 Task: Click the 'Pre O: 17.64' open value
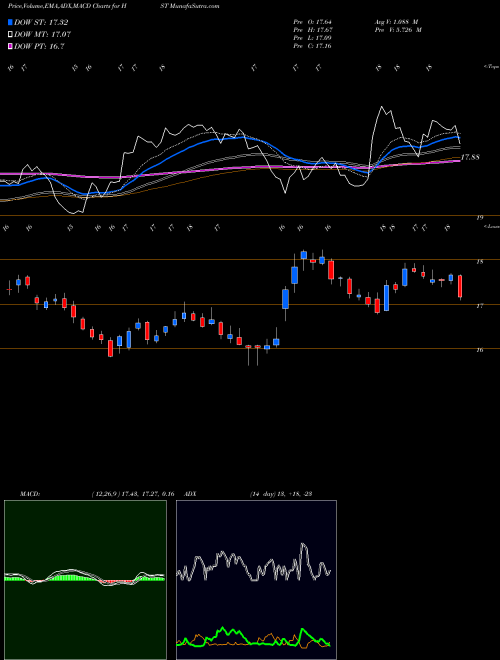[313, 22]
